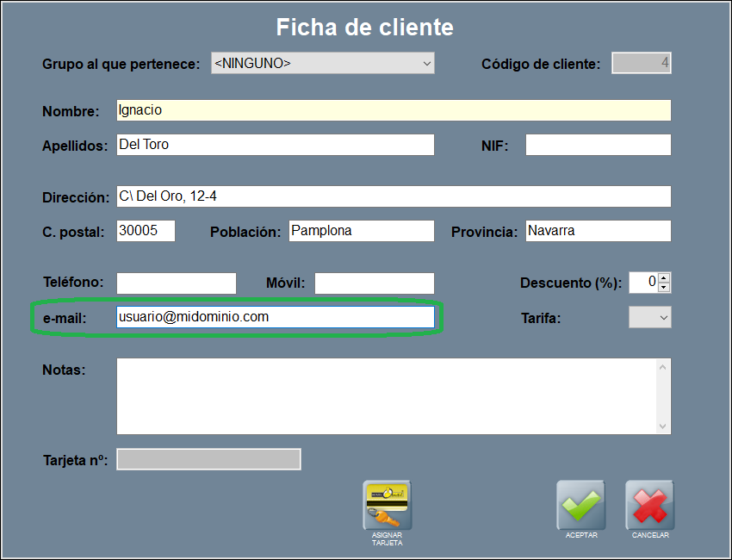Expand the Tarifa dropdown

(x=649, y=318)
